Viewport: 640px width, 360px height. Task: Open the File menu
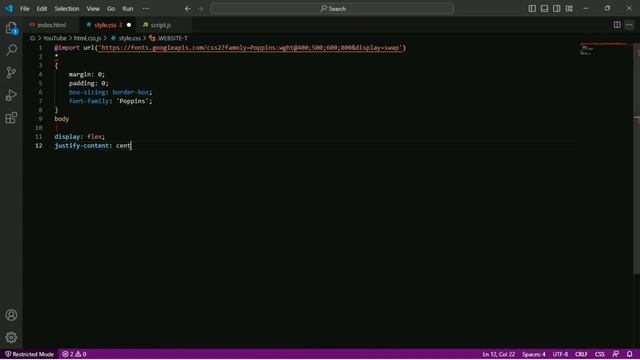[24, 9]
